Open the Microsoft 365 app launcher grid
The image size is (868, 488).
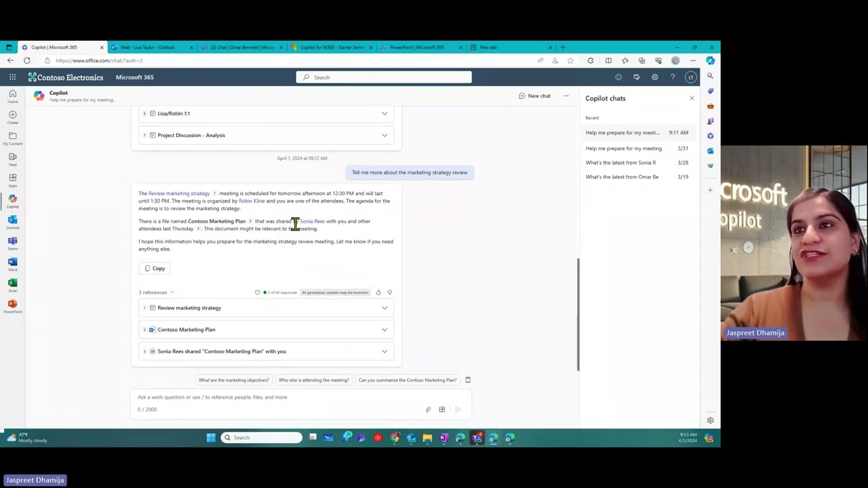pyautogui.click(x=12, y=77)
